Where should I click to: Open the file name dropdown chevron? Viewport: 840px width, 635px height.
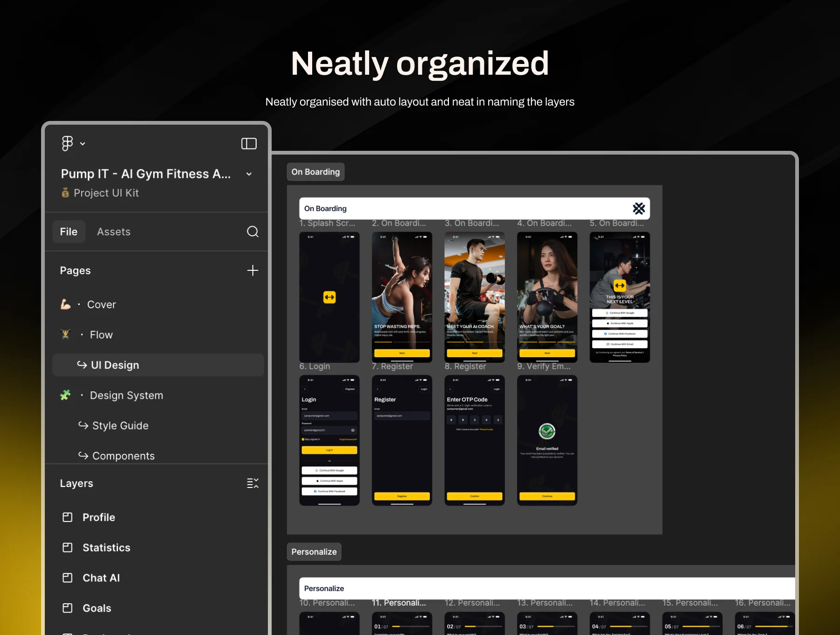249,174
